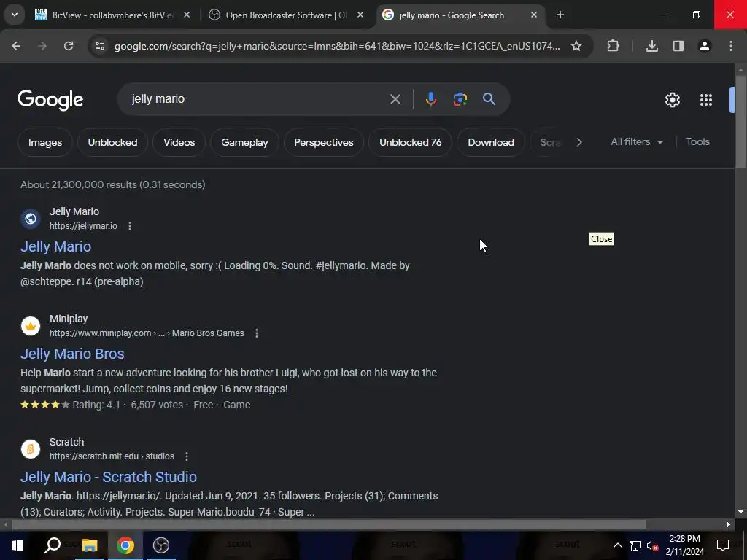The image size is (747, 560).
Task: Open options for the Scratch result
Action: [x=186, y=456]
